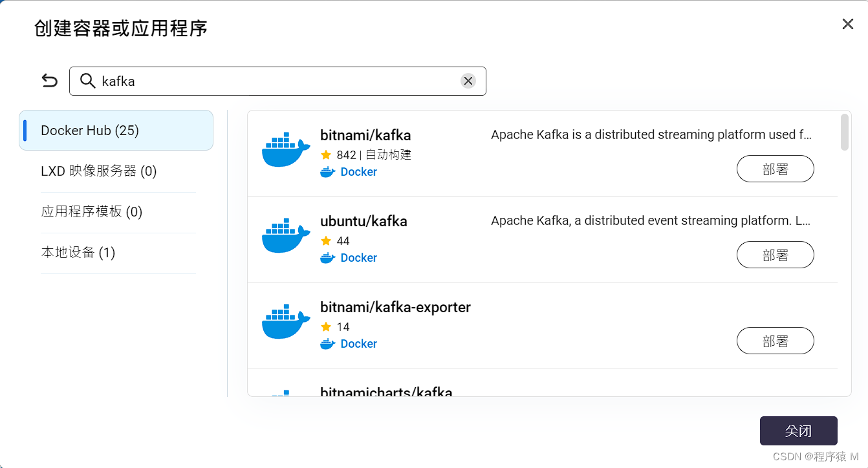Screen dimensions: 868x468
Task: Click the bitnami/kafka title
Action: click(365, 136)
